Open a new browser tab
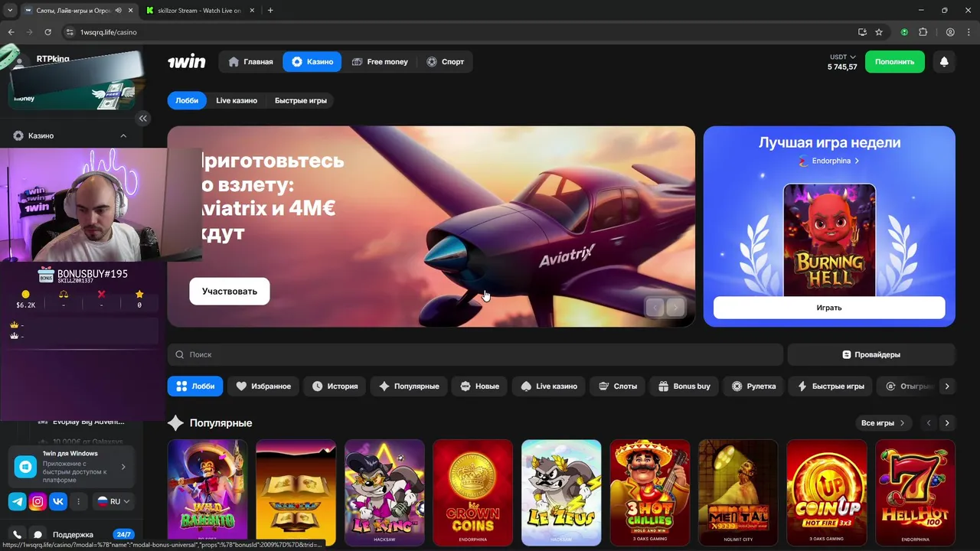The image size is (980, 551). (x=270, y=10)
